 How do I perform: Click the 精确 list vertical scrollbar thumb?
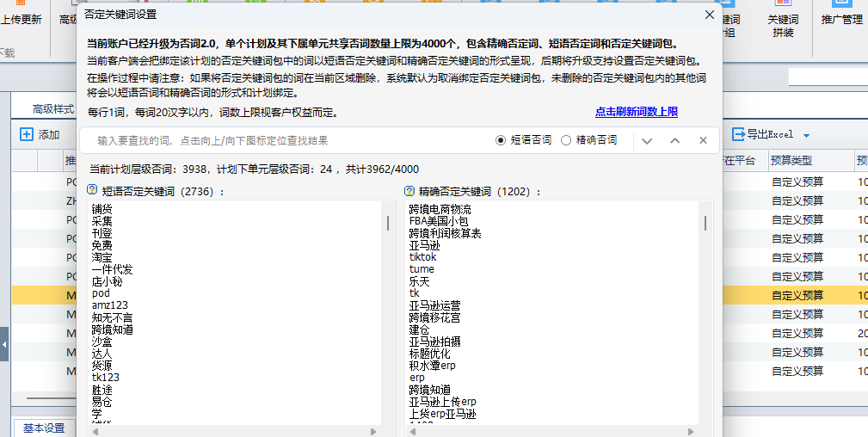click(x=705, y=223)
